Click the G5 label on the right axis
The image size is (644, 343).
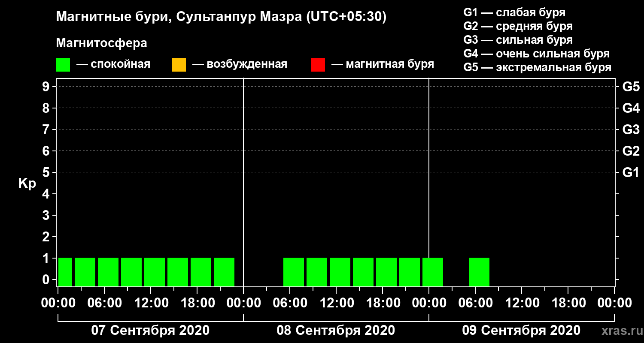click(631, 87)
